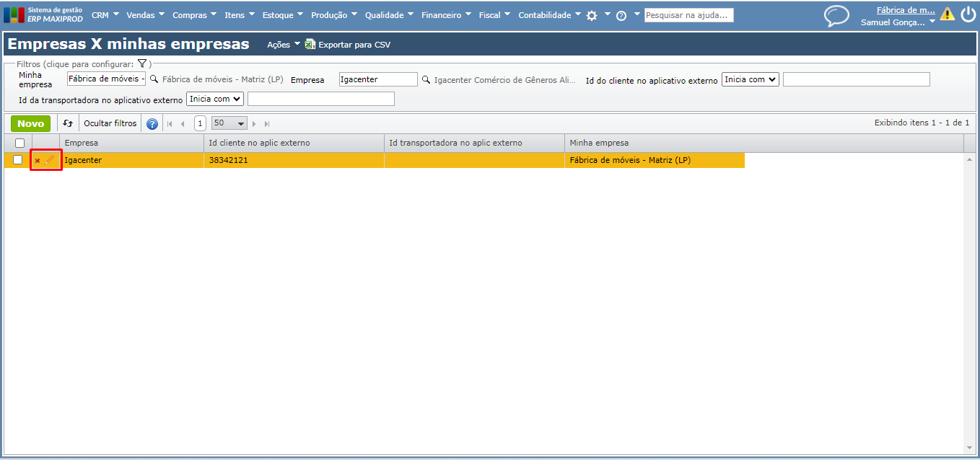Click Exportar para CSV
This screenshot has width=980, height=460.
pos(354,45)
